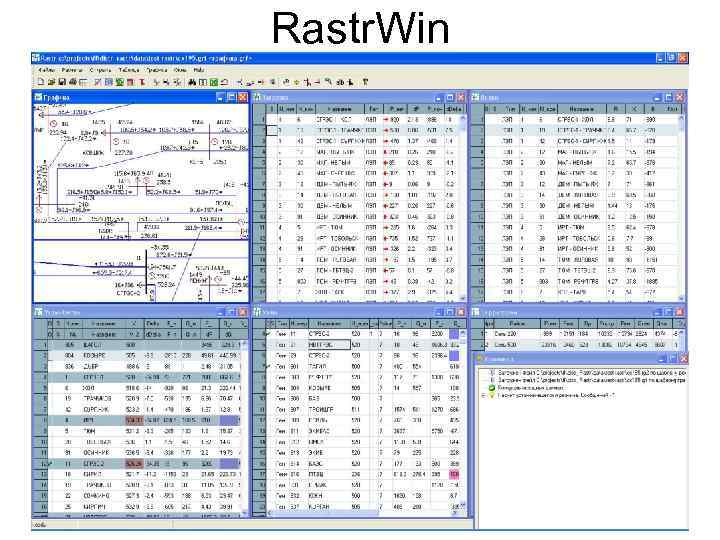The height and width of the screenshot is (540, 720).
Task: Open the Окна menu
Action: 180,70
